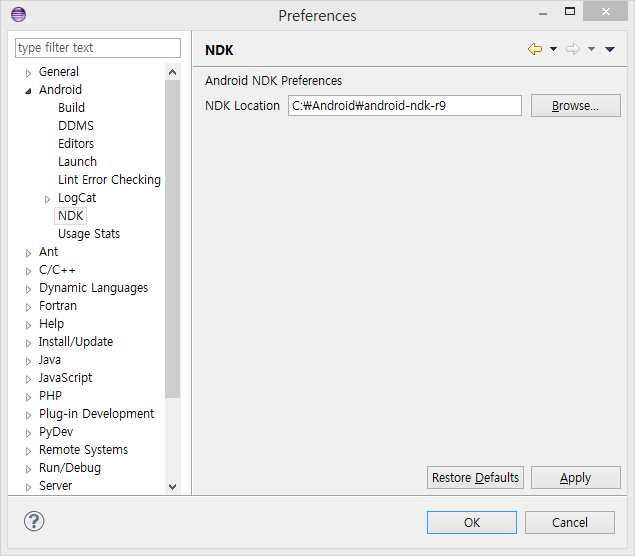This screenshot has height=556, width=635.
Task: Expand the PyDev tree node
Action: [x=28, y=433]
